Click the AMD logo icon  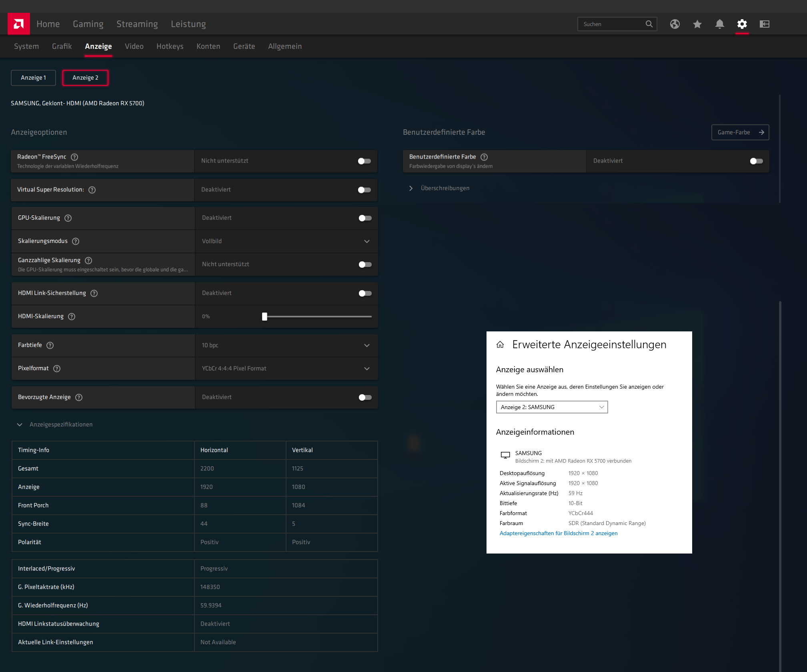(18, 24)
